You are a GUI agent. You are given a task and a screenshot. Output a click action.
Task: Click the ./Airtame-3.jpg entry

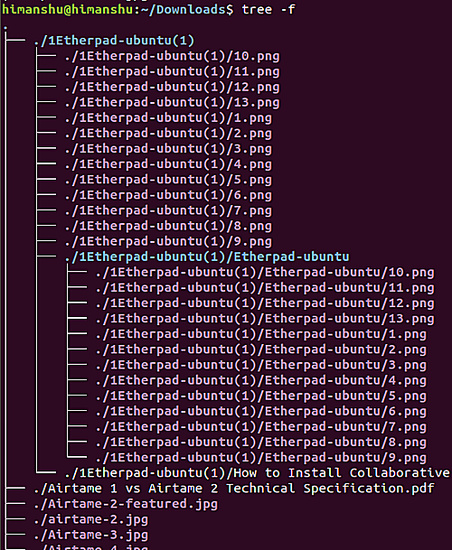91,535
